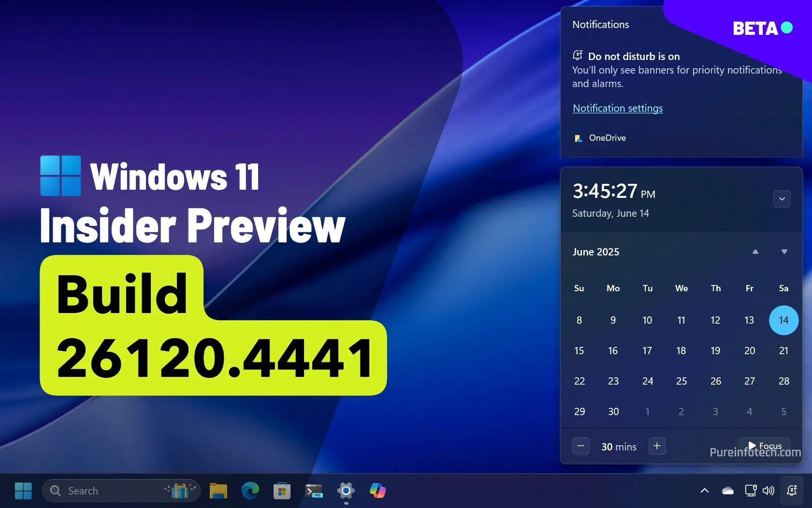
Task: Select June 8 in calendar
Action: click(x=579, y=320)
